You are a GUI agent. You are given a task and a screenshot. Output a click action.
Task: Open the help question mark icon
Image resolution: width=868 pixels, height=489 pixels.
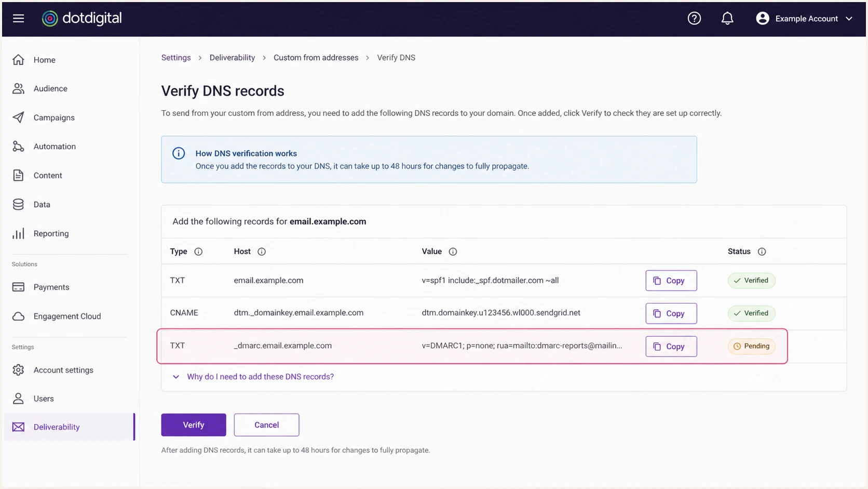point(694,19)
